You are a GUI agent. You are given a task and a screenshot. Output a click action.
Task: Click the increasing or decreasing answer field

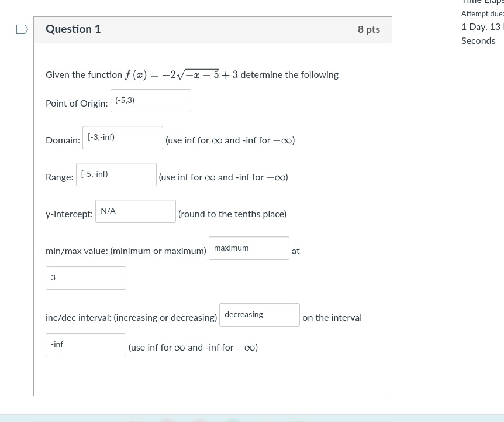point(260,315)
